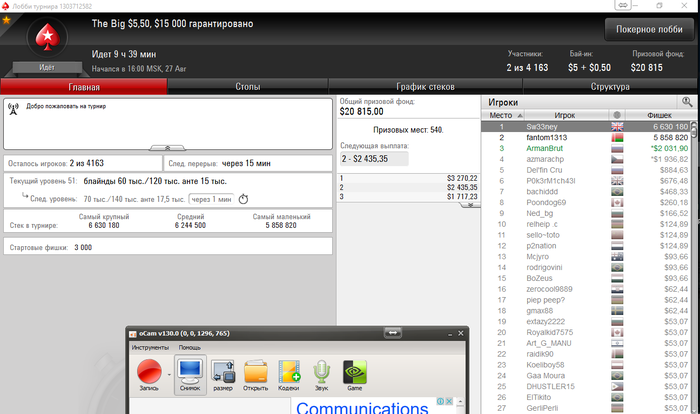700x414 pixels.
Task: Click the broadcast antenna icon in the welcome box
Action: [13, 109]
